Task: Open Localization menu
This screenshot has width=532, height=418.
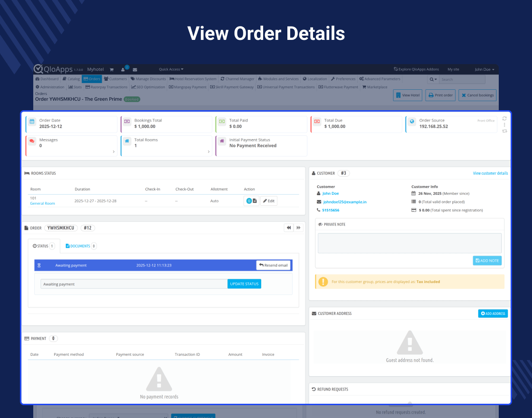Action: click(x=315, y=79)
